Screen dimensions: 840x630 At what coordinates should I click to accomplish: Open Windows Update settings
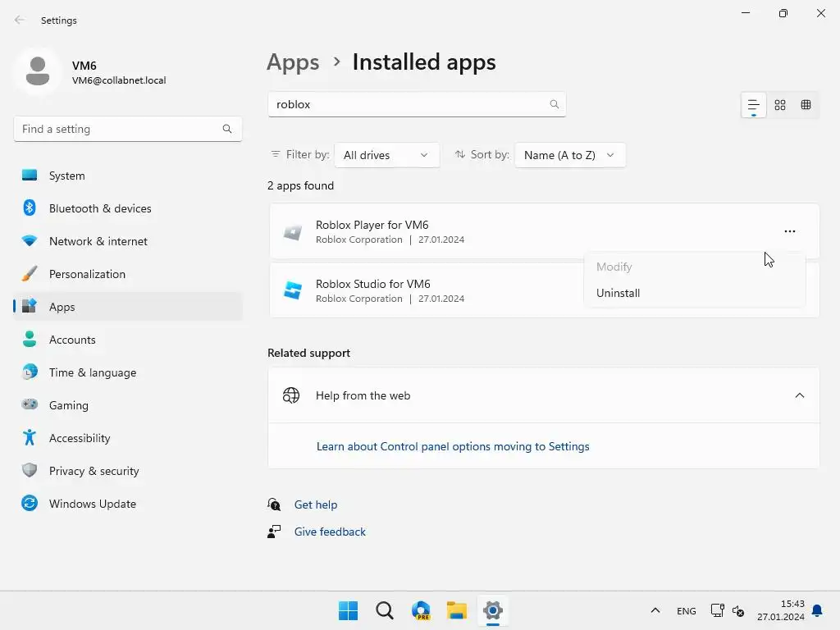coord(92,504)
